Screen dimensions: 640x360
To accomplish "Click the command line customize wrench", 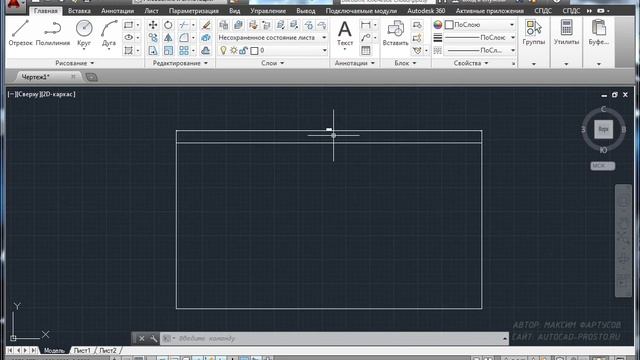I will pyautogui.click(x=153, y=338).
